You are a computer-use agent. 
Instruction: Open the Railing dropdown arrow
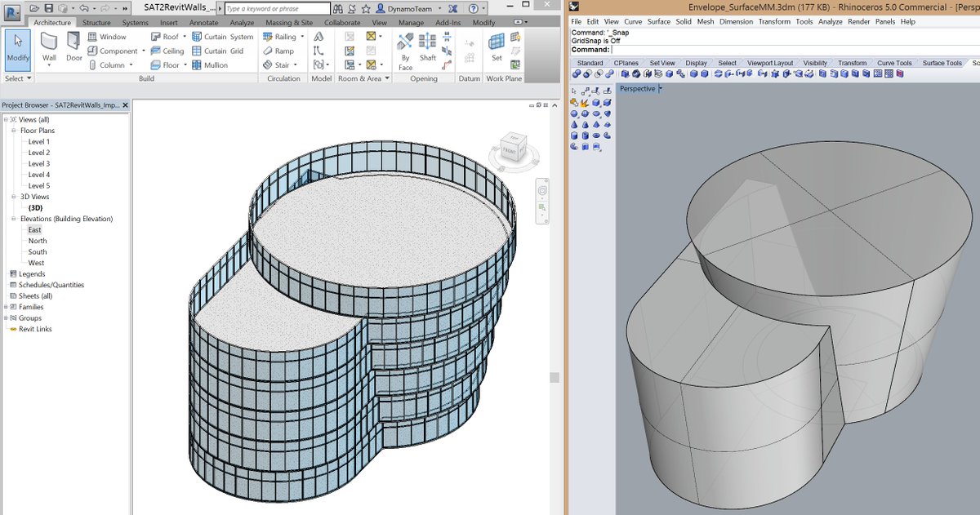click(303, 37)
